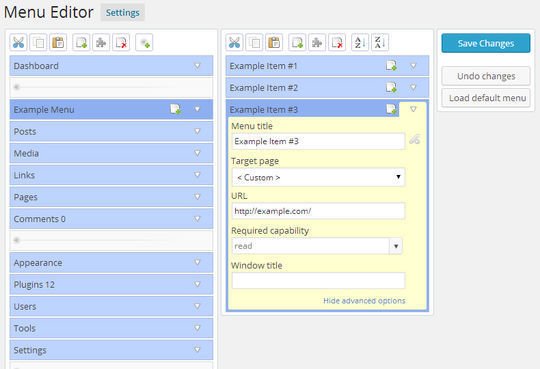Select the separator between Dashboard and Example Menu
This screenshot has height=369, width=540.
[x=111, y=88]
